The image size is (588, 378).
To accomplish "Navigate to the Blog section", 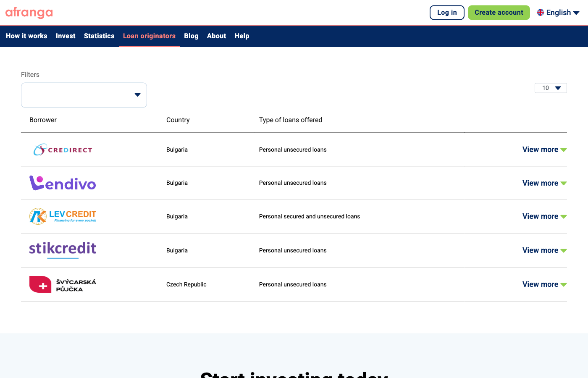I will (x=191, y=36).
